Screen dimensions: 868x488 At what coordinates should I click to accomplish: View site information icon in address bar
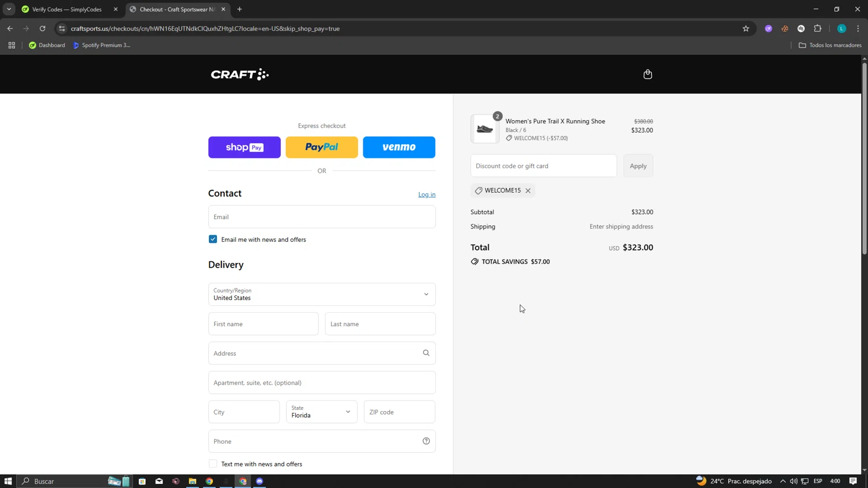pyautogui.click(x=62, y=28)
